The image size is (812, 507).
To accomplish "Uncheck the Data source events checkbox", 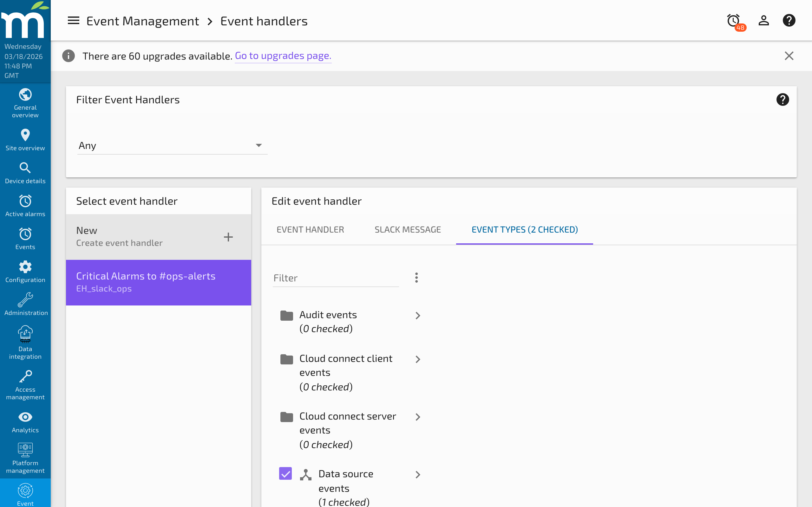I will (285, 473).
